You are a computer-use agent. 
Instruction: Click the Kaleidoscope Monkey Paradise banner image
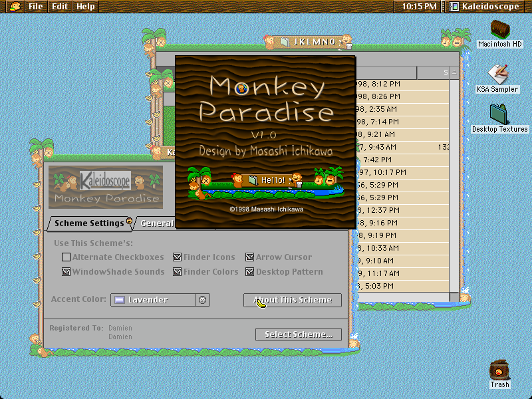[106, 187]
